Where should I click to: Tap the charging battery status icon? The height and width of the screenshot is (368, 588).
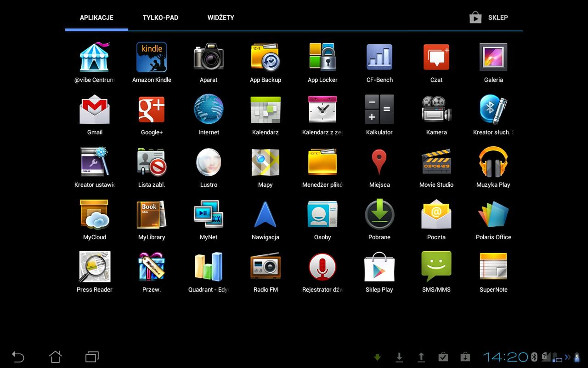coord(577,357)
